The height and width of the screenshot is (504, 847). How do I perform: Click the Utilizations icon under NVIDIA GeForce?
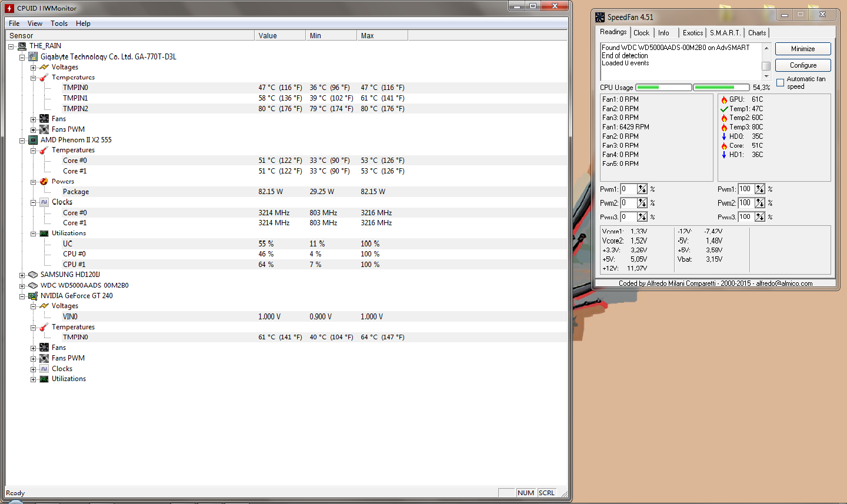point(44,379)
